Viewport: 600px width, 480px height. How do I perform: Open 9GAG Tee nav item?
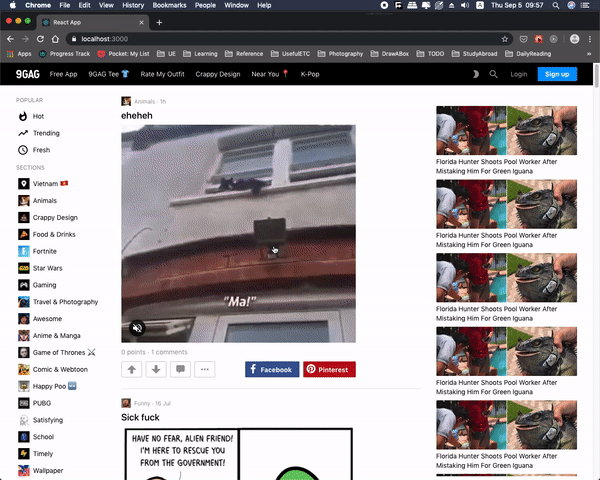click(109, 74)
